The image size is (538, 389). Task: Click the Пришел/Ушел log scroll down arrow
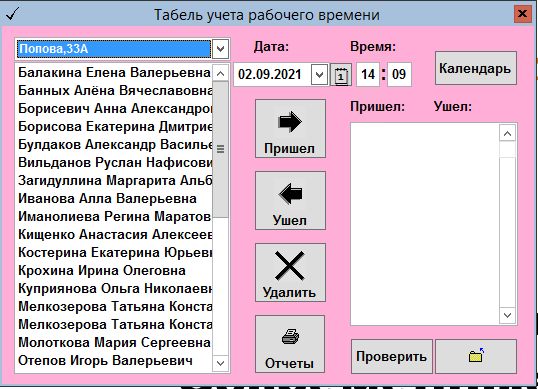[x=507, y=315]
